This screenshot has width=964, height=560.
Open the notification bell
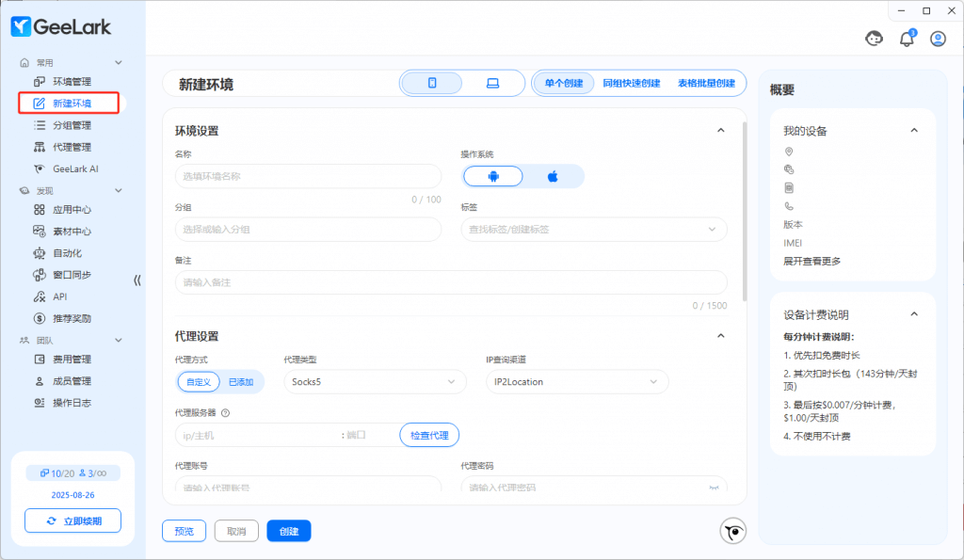pyautogui.click(x=907, y=39)
